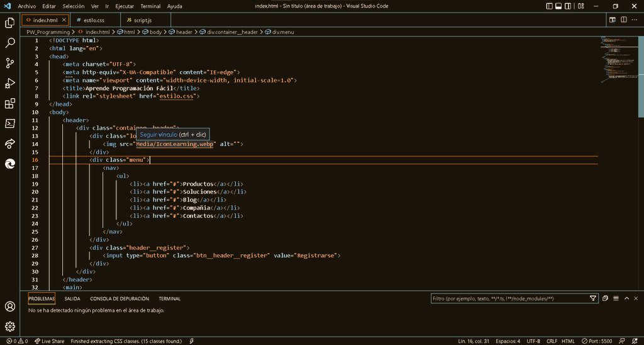Follow the estilo.css href link
The height and width of the screenshot is (345, 644).
click(178, 96)
